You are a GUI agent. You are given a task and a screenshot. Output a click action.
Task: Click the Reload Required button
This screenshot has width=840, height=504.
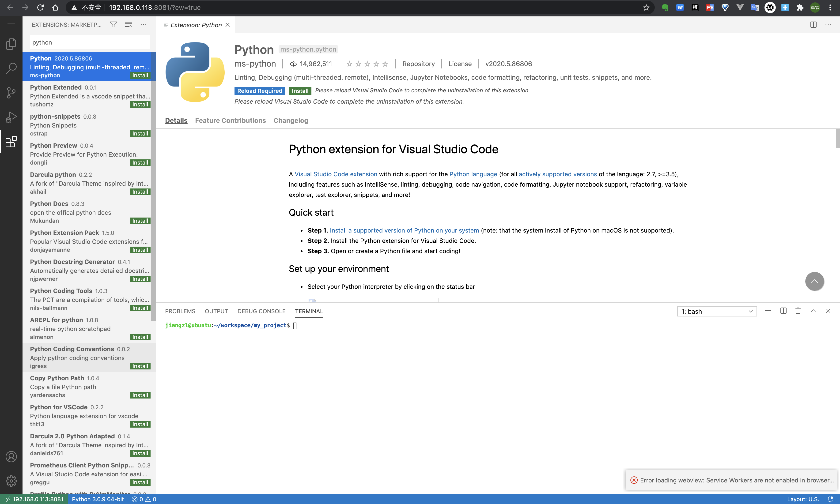pos(260,91)
